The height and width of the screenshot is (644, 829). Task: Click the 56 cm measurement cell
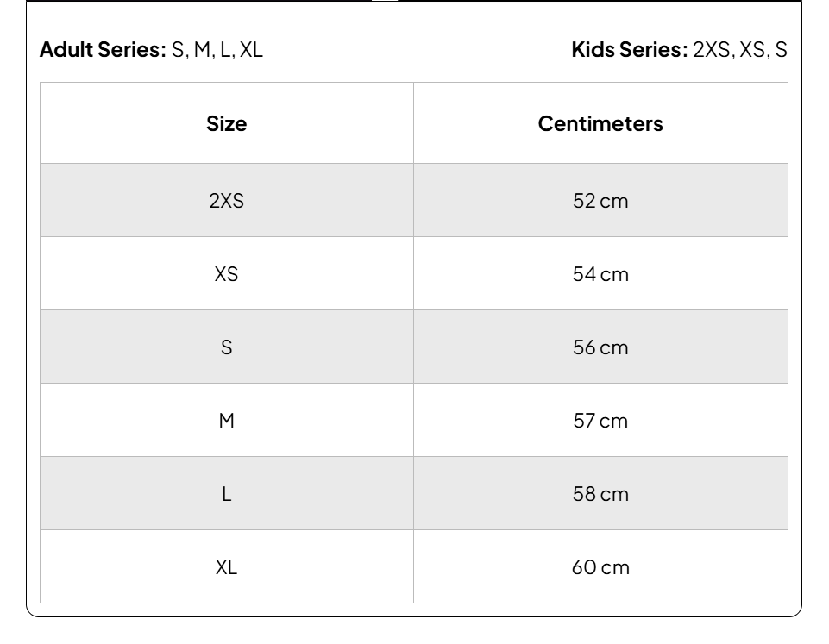(600, 347)
